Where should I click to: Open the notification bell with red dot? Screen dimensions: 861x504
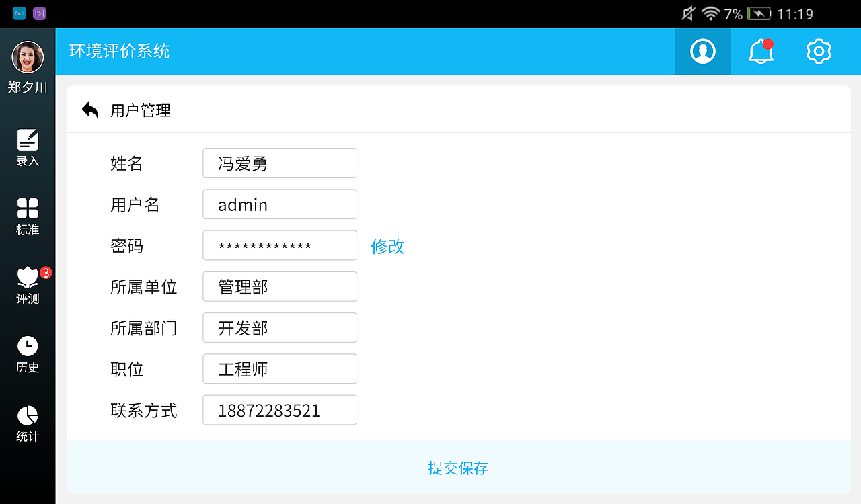click(760, 51)
